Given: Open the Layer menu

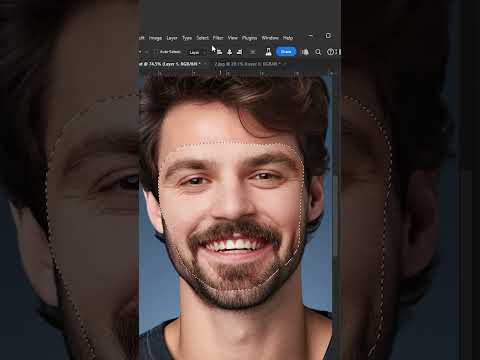Looking at the screenshot, I should pos(172,38).
